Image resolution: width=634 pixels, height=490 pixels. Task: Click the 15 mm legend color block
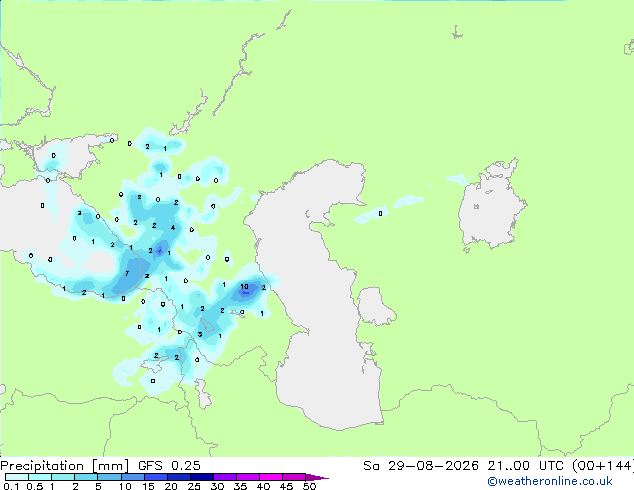pyautogui.click(x=156, y=477)
